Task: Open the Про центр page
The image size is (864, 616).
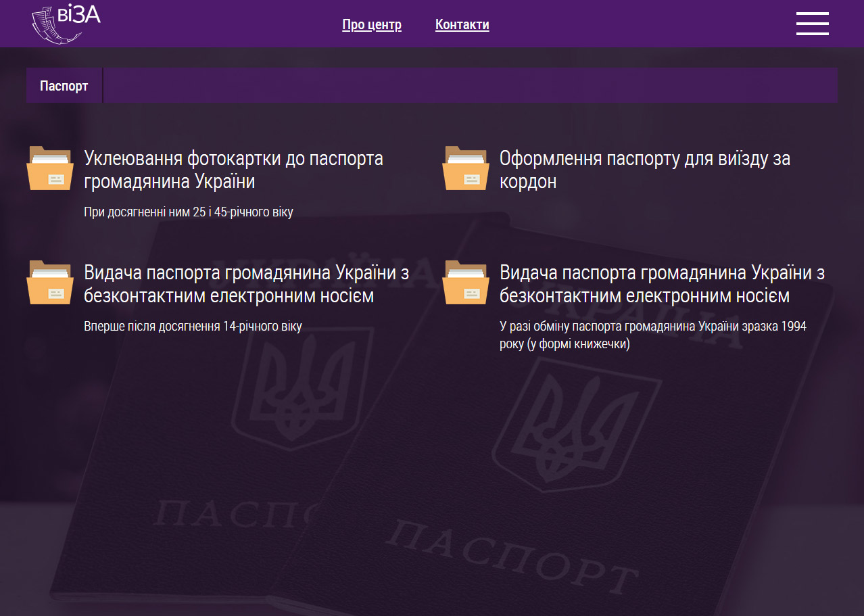Action: coord(372,25)
